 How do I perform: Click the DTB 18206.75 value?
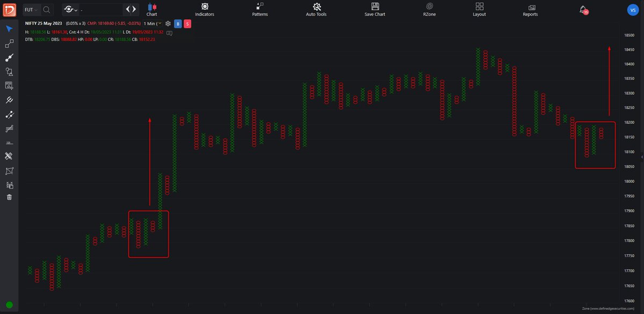pos(38,40)
